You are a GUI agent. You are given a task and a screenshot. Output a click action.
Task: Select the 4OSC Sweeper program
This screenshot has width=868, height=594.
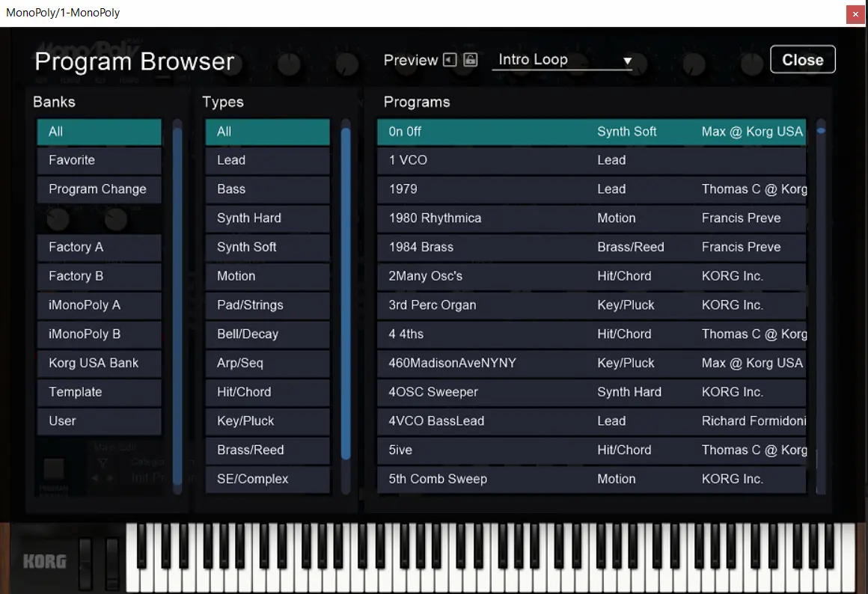coord(591,392)
